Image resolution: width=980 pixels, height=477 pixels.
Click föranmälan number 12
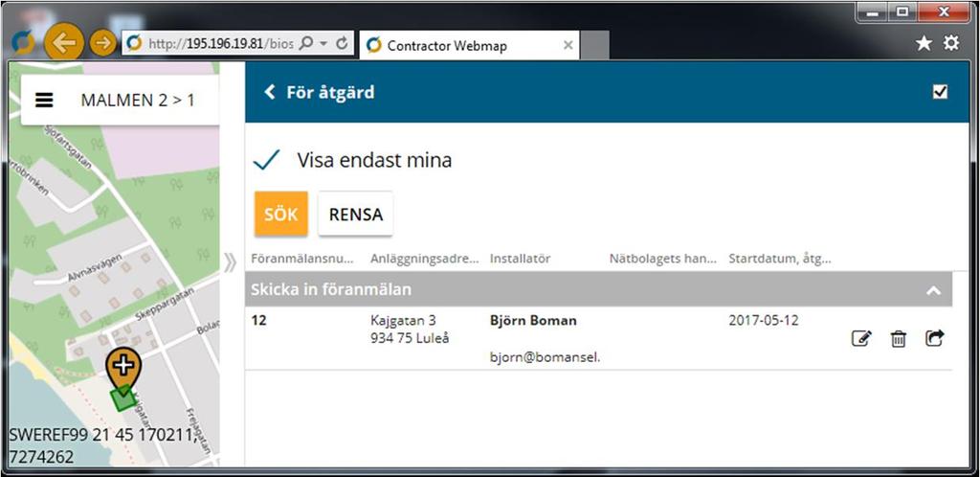(x=259, y=321)
